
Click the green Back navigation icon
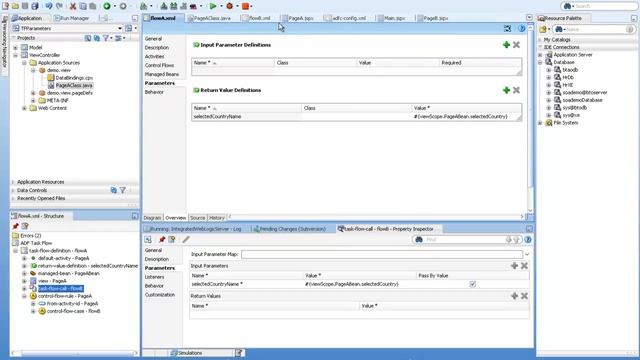107,6
